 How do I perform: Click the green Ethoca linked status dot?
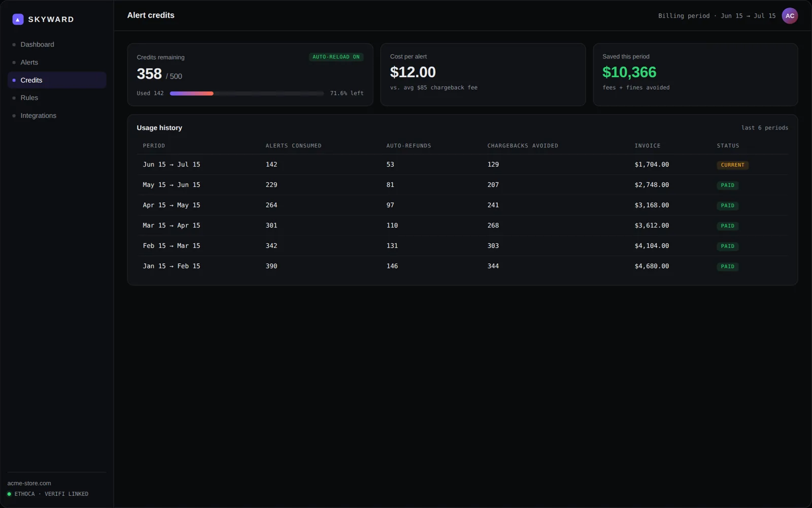[x=9, y=494]
